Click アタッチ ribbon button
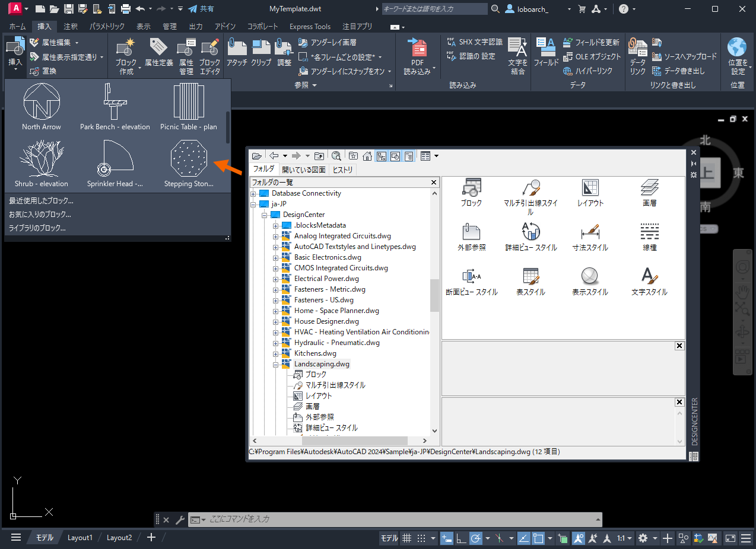This screenshot has height=549, width=756. pyautogui.click(x=237, y=52)
